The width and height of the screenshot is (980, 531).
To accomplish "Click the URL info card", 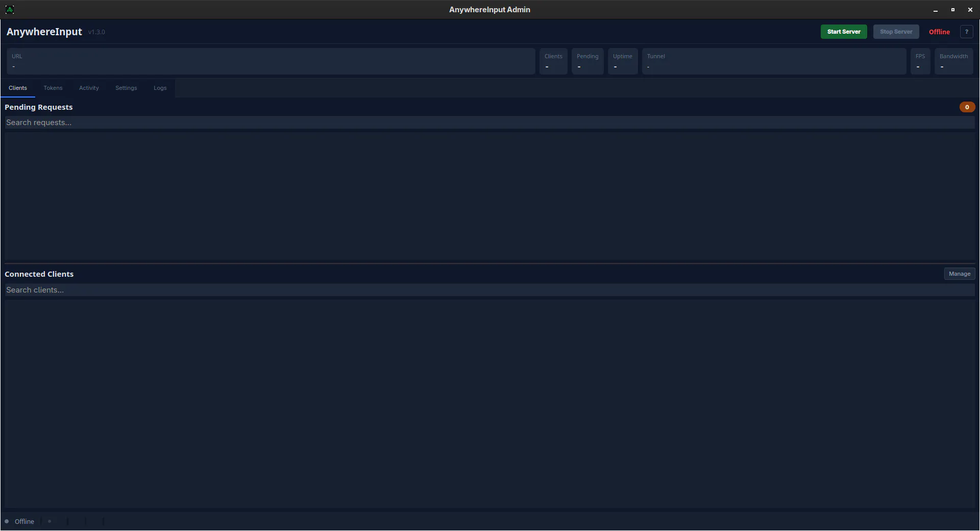I will [271, 61].
